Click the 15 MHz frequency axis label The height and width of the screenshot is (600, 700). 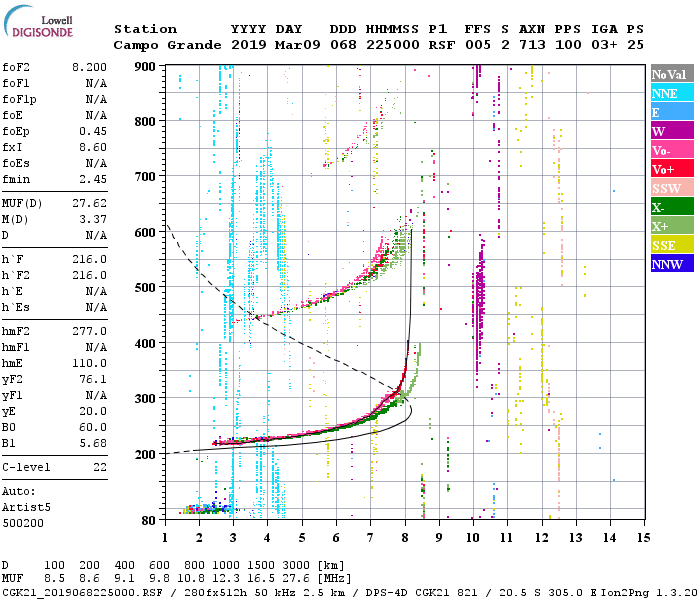(643, 538)
